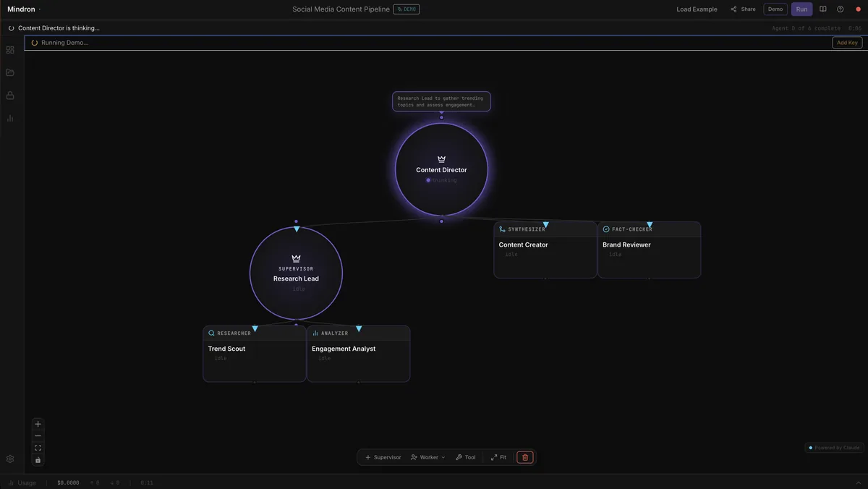Click the fit view canvas control
The image size is (868, 489).
(38, 448)
